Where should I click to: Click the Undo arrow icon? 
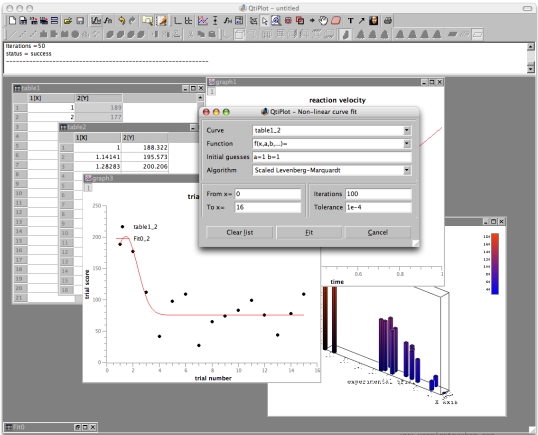[121, 21]
